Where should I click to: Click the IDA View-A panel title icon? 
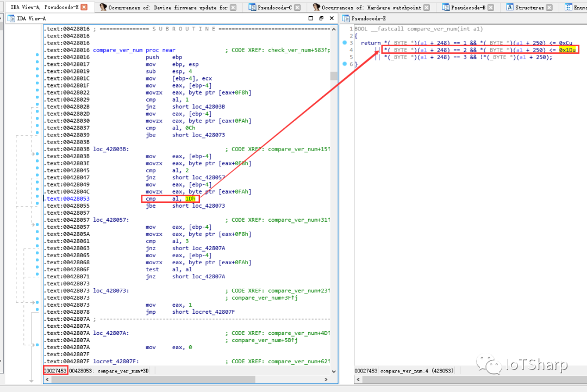coord(11,18)
